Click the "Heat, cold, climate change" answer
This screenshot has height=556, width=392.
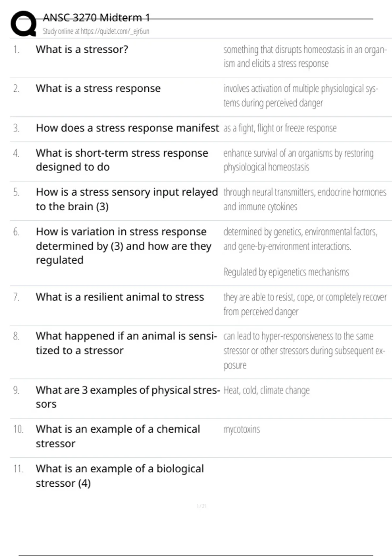click(267, 390)
